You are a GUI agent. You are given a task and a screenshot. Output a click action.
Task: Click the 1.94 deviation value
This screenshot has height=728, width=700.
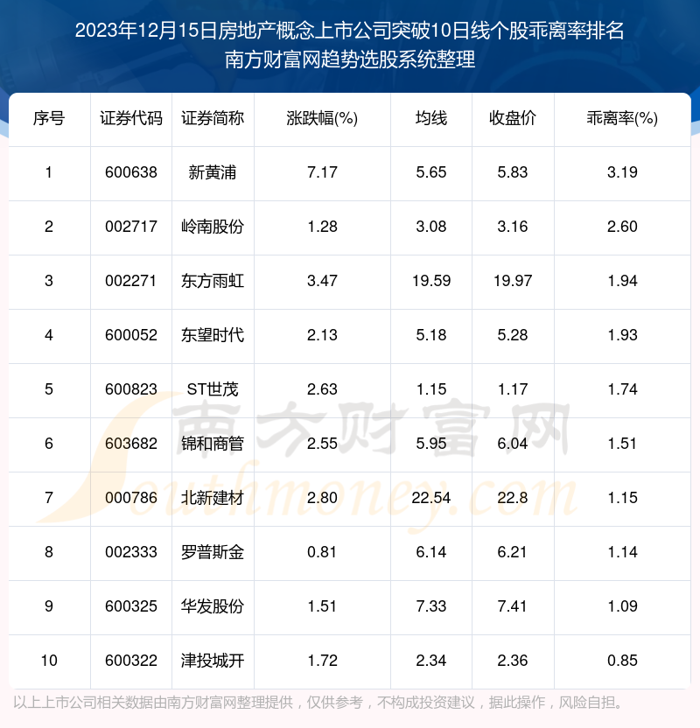622,281
